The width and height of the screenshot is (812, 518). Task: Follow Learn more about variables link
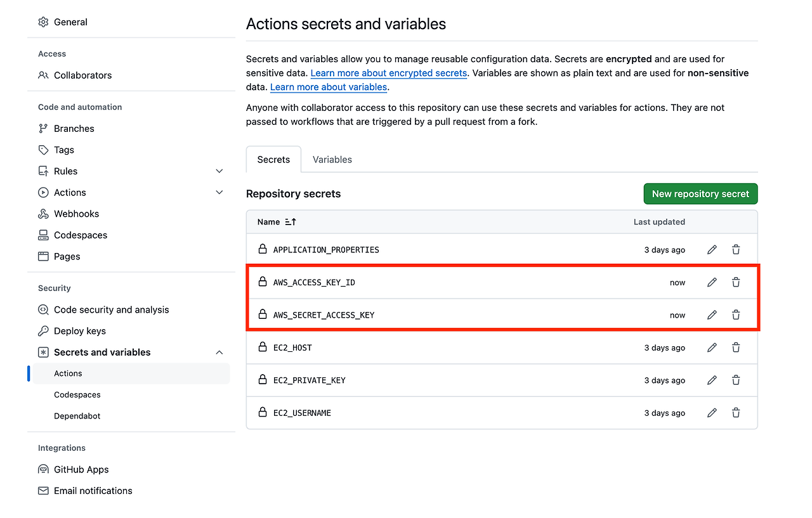coord(329,87)
